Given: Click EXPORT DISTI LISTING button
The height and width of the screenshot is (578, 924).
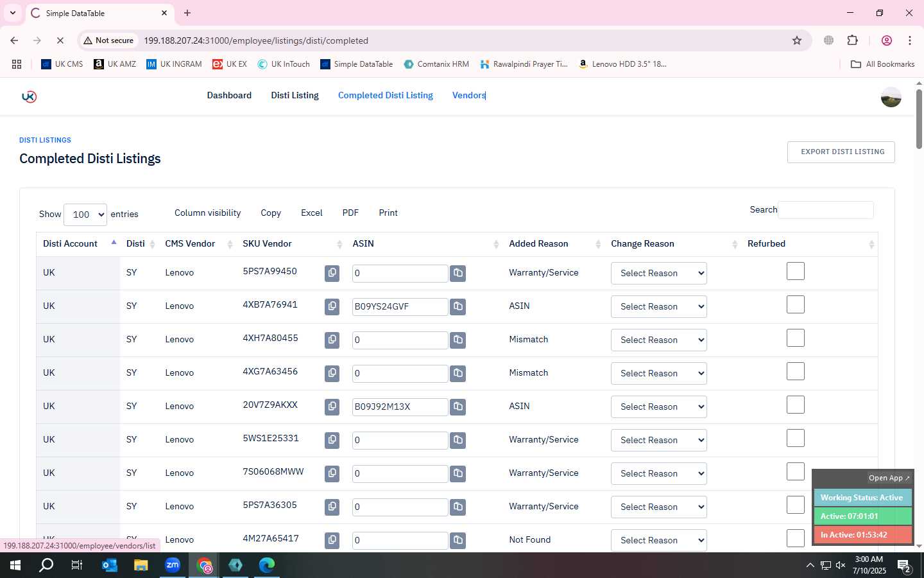Looking at the screenshot, I should click(841, 152).
